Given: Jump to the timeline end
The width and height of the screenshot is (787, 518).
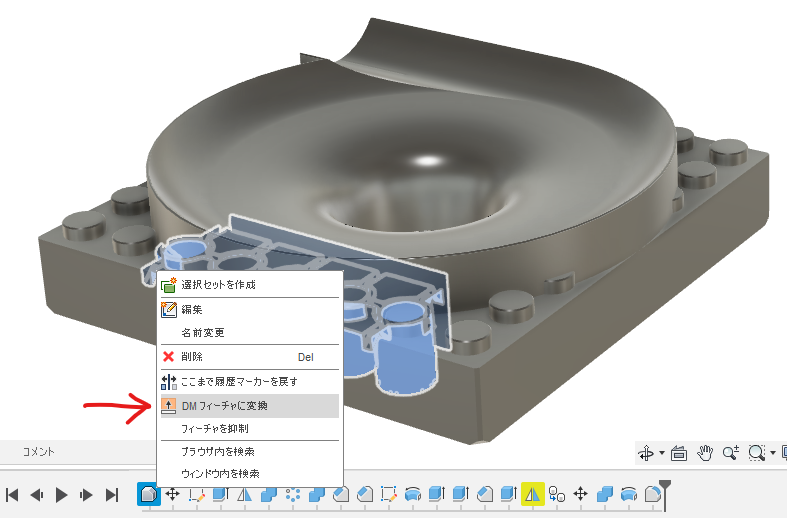Looking at the screenshot, I should (112, 494).
